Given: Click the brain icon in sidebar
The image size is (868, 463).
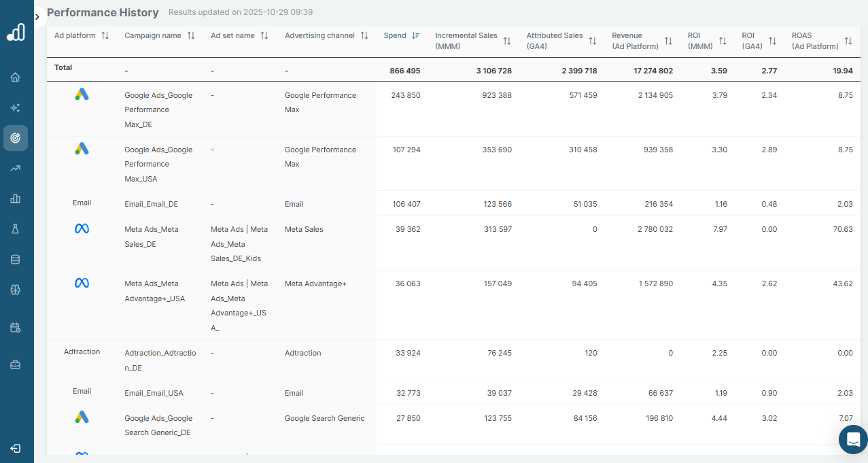Looking at the screenshot, I should 15,289.
